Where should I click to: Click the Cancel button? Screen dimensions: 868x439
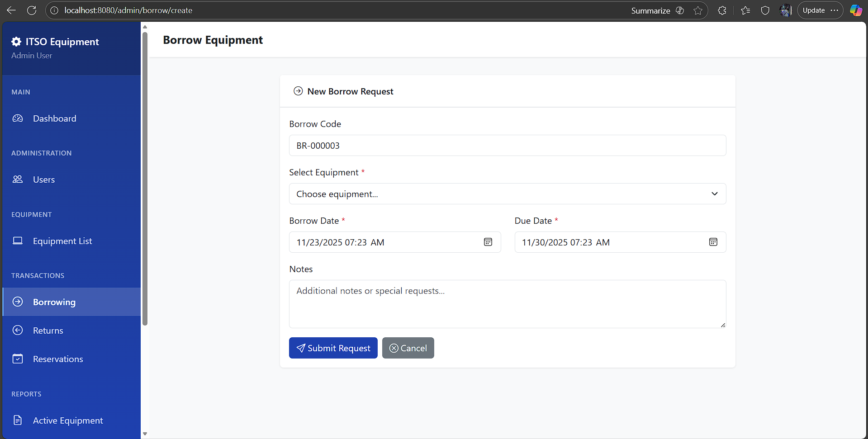[408, 348]
